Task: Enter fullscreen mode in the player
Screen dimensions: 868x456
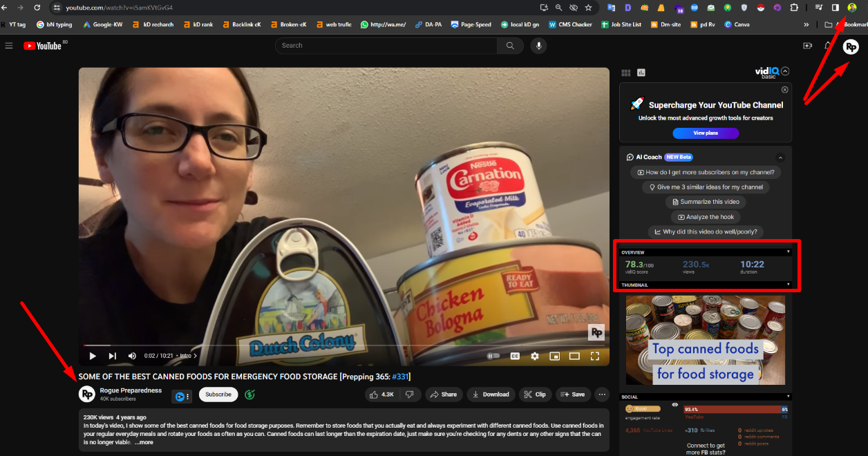Action: click(594, 356)
